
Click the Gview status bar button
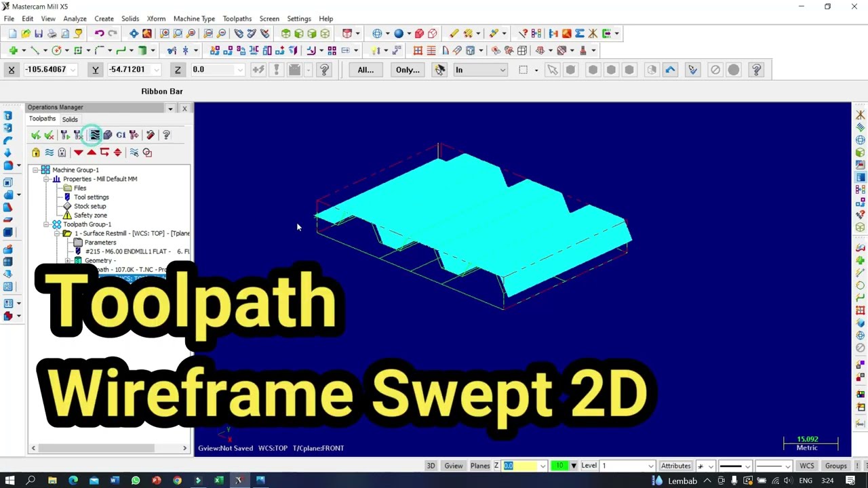453,466
